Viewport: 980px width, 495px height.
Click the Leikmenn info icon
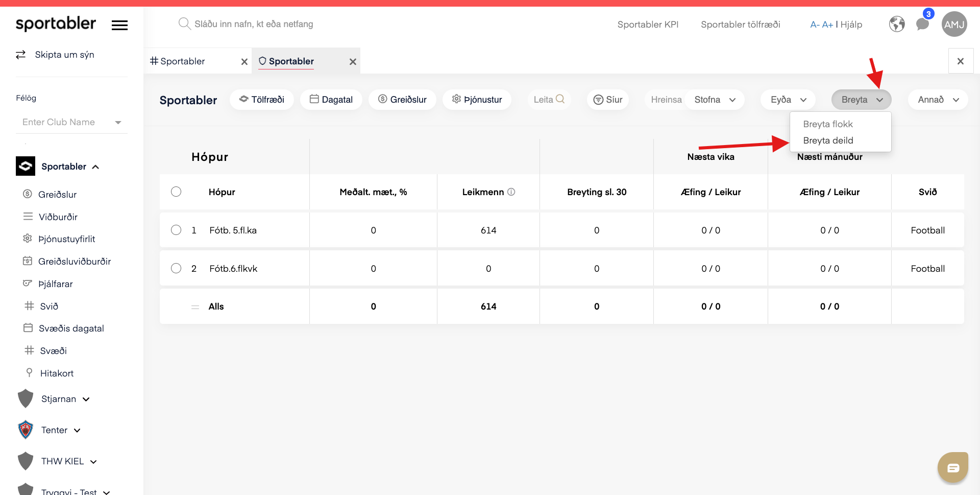[x=511, y=192]
